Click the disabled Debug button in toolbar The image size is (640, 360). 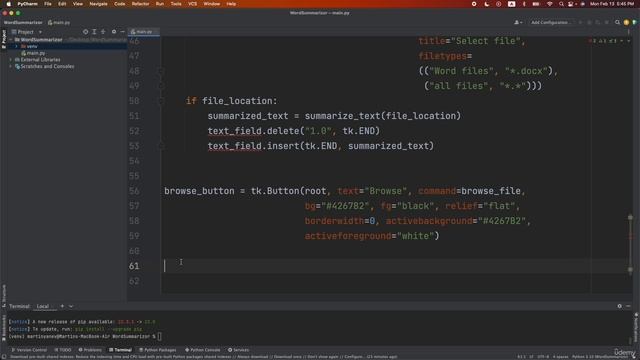[x=589, y=22]
